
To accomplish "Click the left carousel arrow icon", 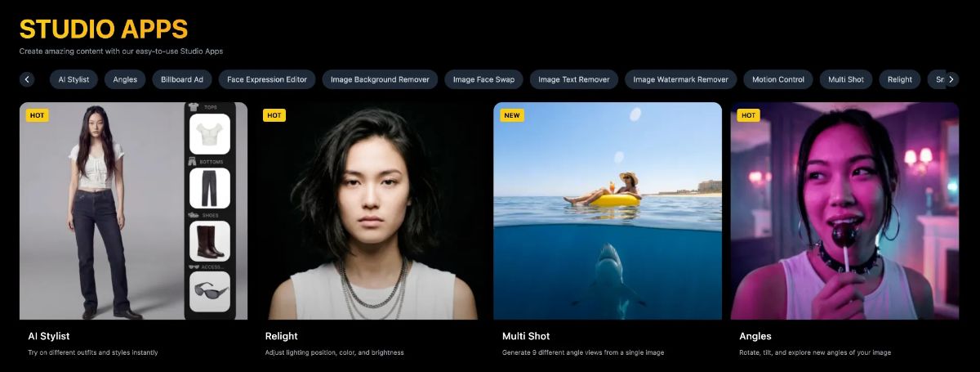I will pyautogui.click(x=28, y=79).
